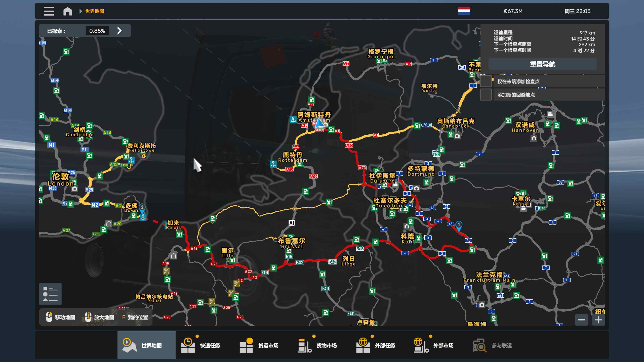Zoom out the map with minus button
The image size is (644, 362).
581,320
